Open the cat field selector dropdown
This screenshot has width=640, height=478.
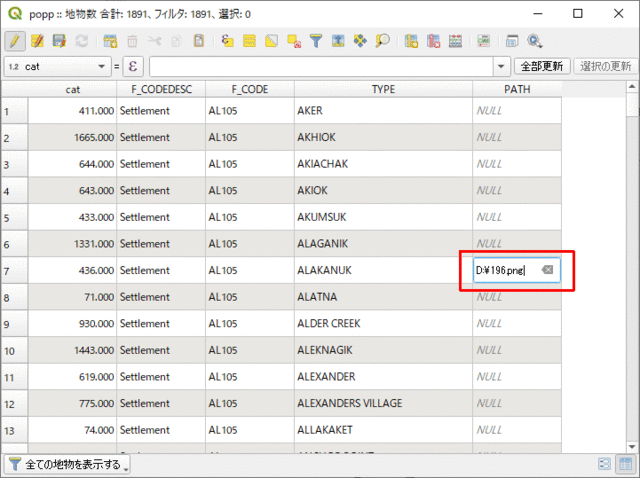click(x=58, y=67)
